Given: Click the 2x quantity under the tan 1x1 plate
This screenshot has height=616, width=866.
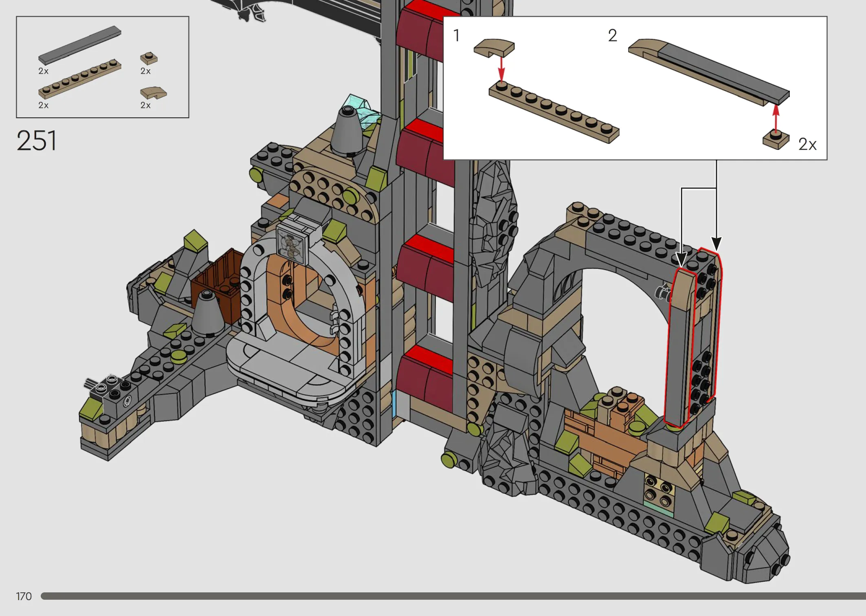Looking at the screenshot, I should click(145, 71).
